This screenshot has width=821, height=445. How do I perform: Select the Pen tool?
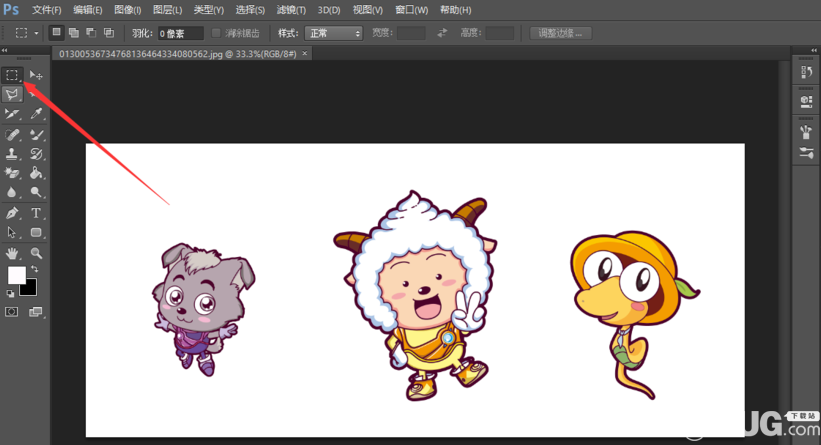pos(12,213)
